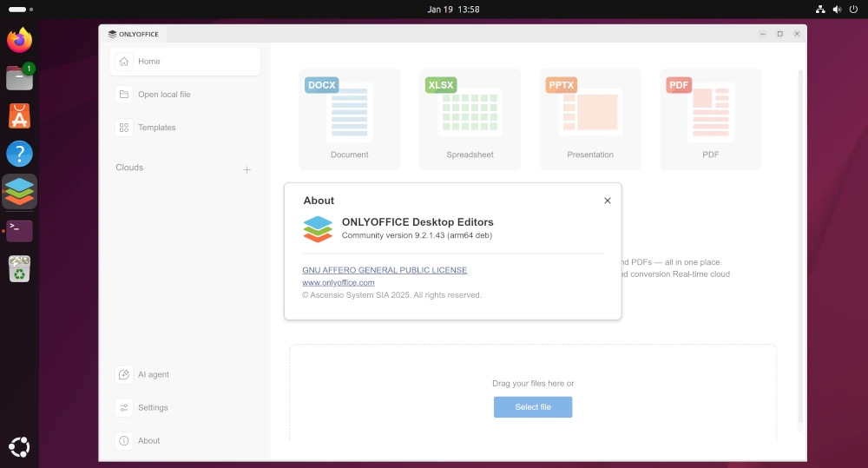Open Settings from the sidebar
The image size is (868, 468).
[x=185, y=407]
